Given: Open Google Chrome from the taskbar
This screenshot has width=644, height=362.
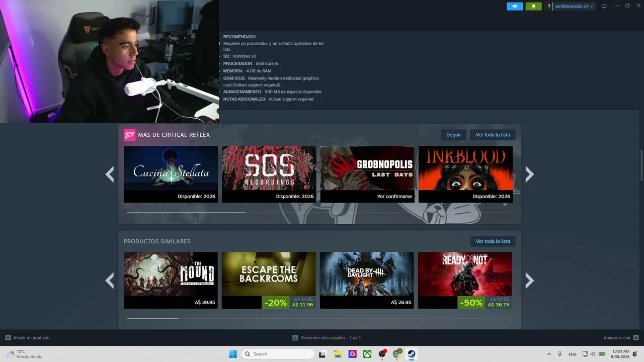Looking at the screenshot, I should (x=397, y=354).
